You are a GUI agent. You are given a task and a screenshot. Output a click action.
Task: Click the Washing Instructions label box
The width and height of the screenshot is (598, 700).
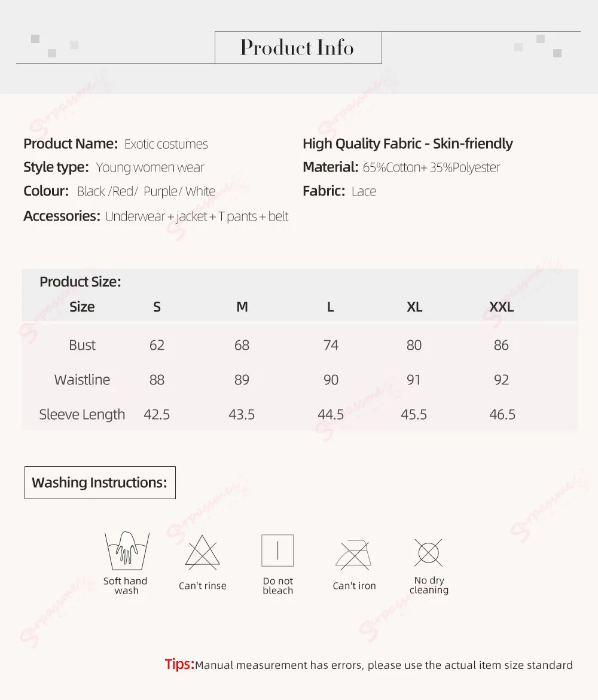(x=100, y=482)
